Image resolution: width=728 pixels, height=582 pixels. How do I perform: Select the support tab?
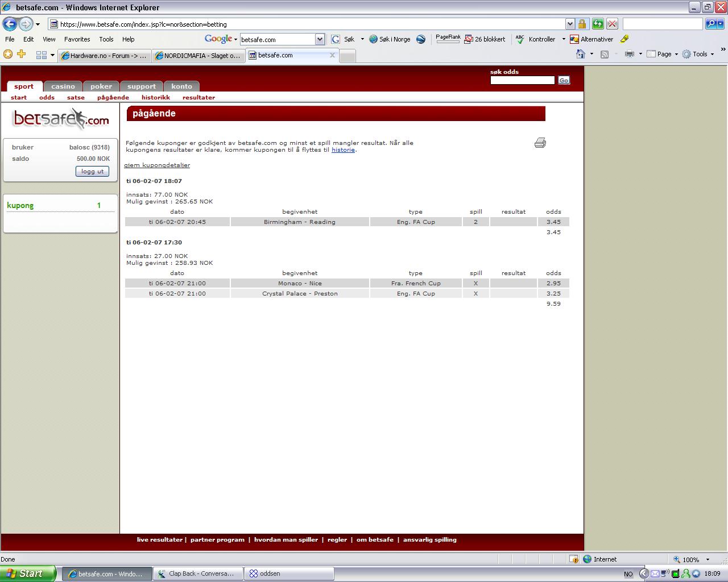click(x=142, y=86)
